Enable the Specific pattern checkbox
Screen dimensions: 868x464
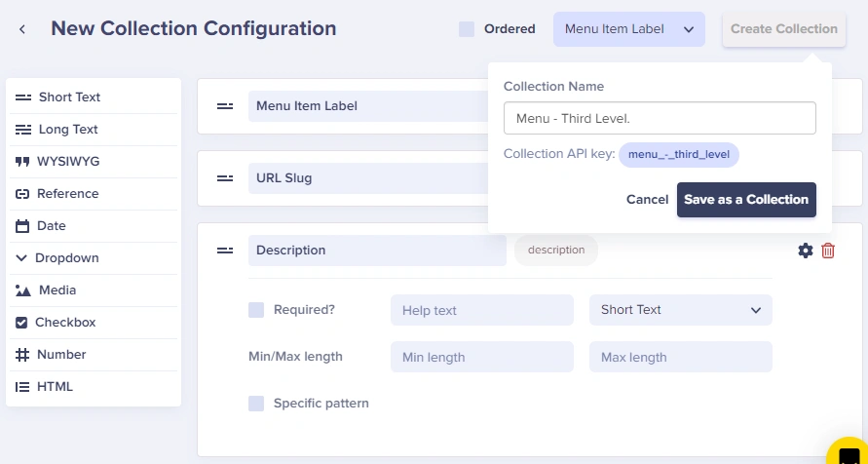tap(256, 404)
